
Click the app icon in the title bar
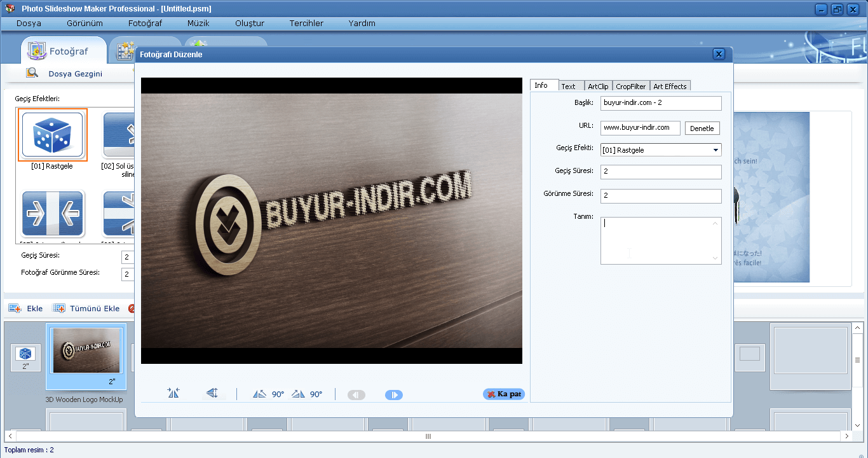10,8
